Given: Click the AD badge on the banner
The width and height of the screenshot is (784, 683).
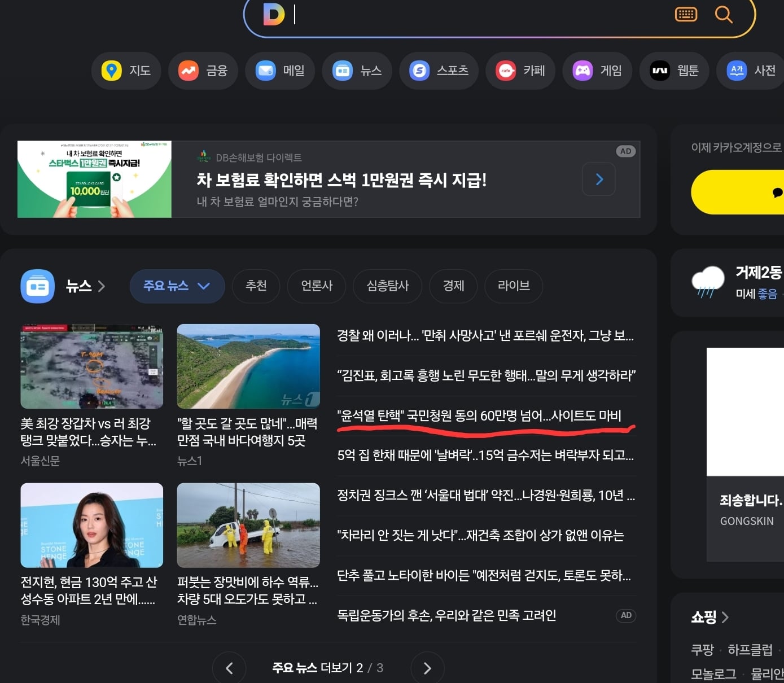Looking at the screenshot, I should (625, 151).
